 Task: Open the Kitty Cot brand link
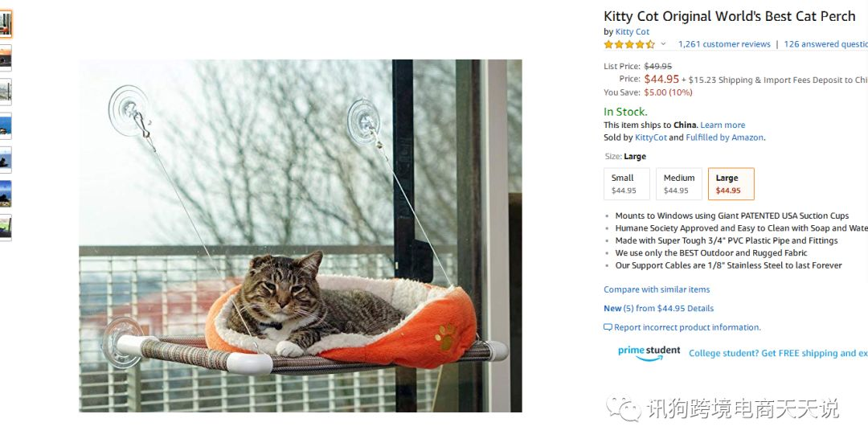click(633, 31)
